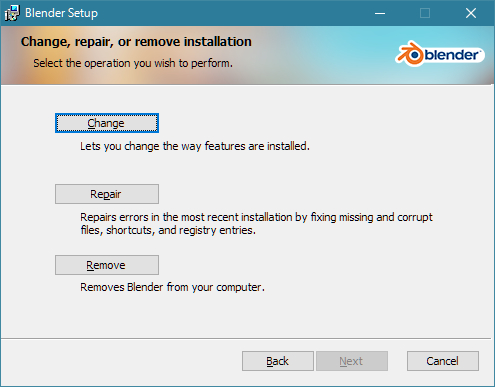495x387 pixels.
Task: Click the "Lets you change" description text
Action: coord(195,146)
